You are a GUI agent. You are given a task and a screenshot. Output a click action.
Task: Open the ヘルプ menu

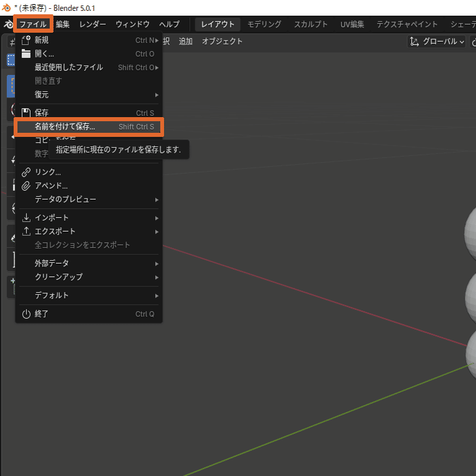pyautogui.click(x=170, y=24)
